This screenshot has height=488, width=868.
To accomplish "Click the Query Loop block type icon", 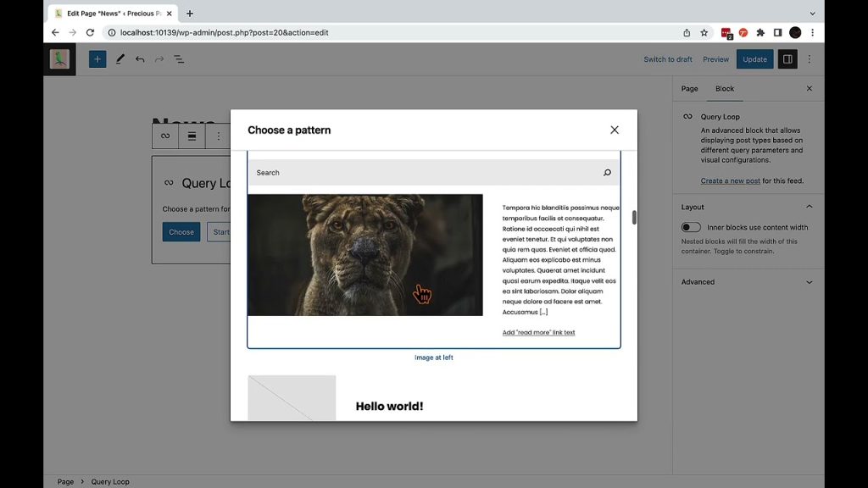I will pyautogui.click(x=165, y=136).
